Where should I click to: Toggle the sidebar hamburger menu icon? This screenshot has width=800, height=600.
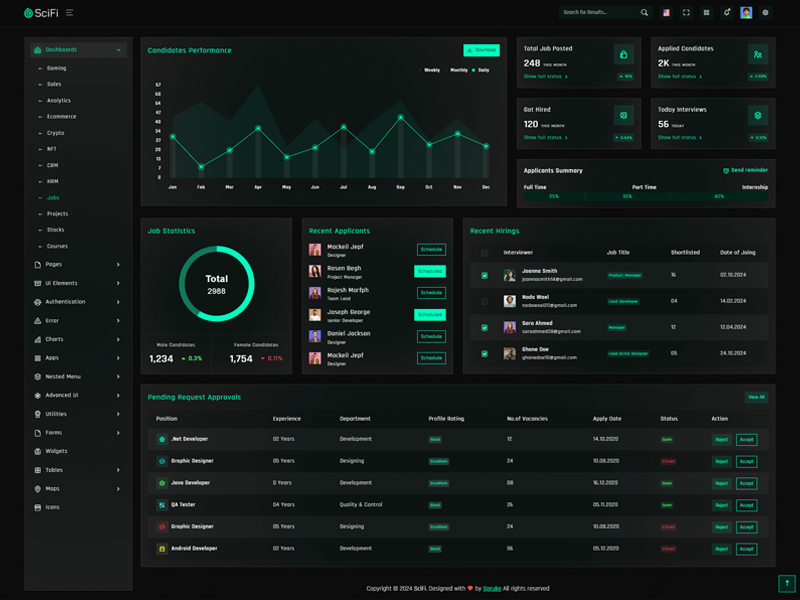(69, 13)
